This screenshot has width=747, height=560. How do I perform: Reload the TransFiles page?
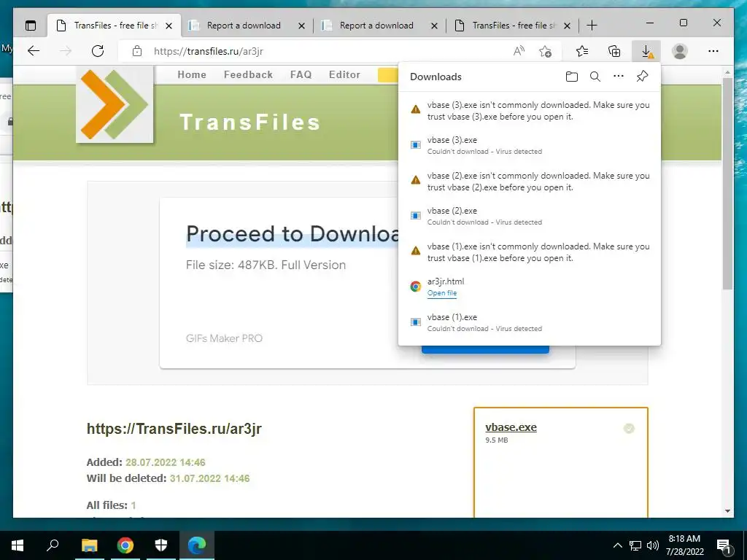click(x=98, y=51)
